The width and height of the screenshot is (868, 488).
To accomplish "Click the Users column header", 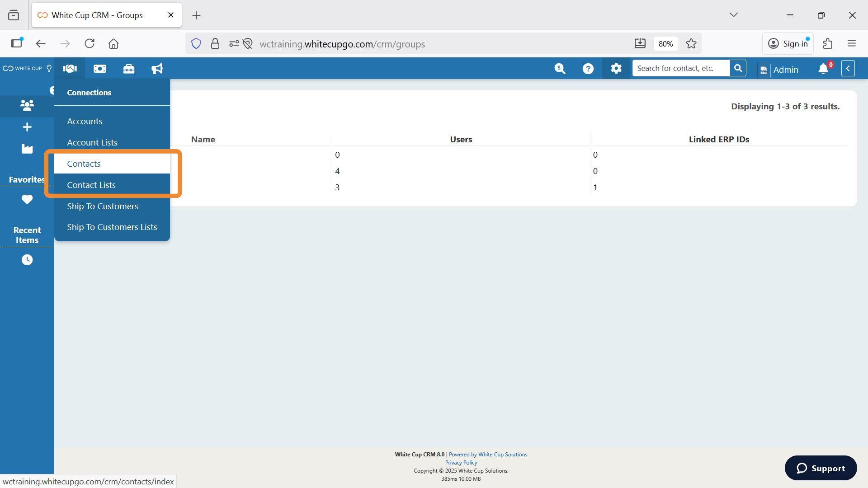I will click(461, 139).
